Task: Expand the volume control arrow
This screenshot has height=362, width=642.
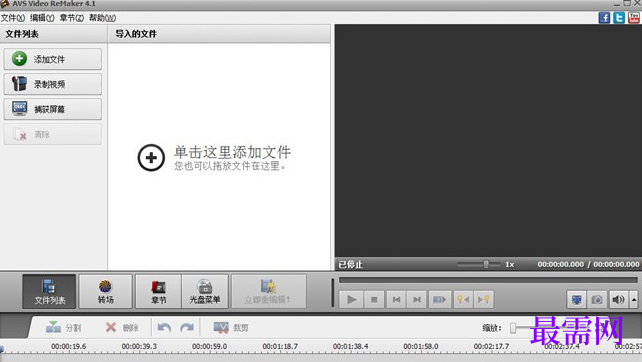Action: pos(634,300)
